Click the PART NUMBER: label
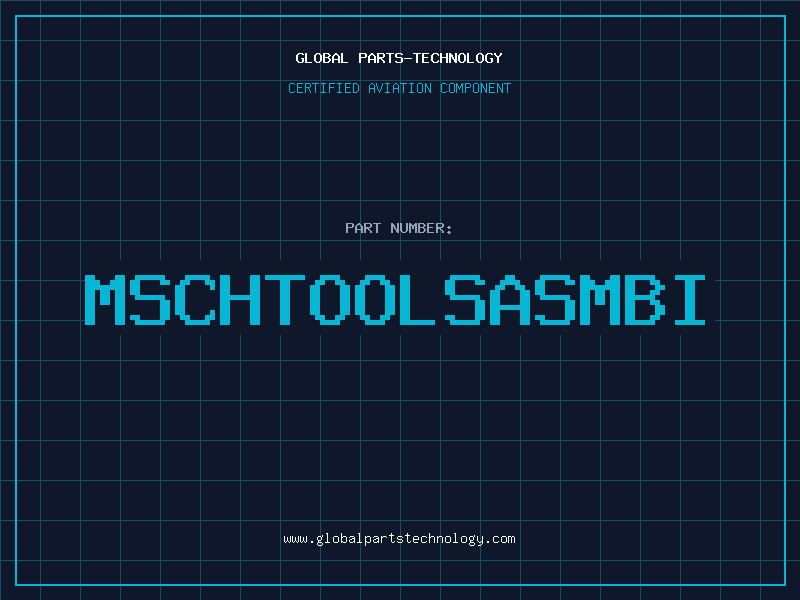 (x=399, y=228)
